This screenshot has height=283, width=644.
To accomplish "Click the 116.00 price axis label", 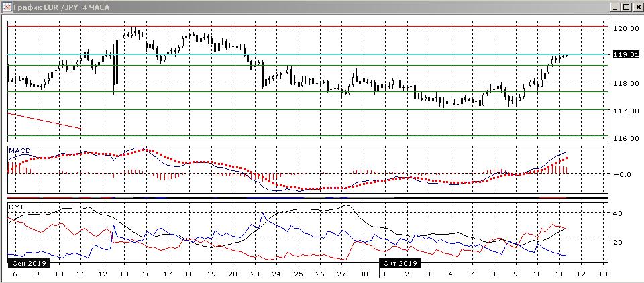I will (x=626, y=138).
